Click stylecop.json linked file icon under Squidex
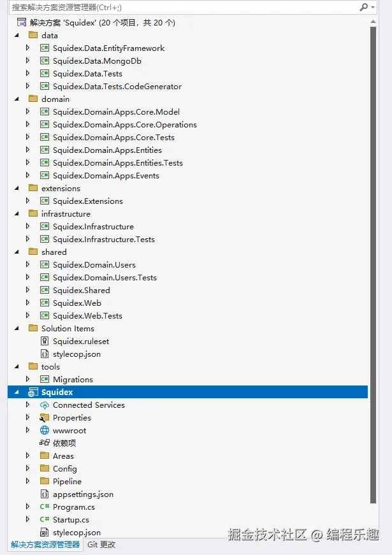392x555 pixels. [44, 532]
